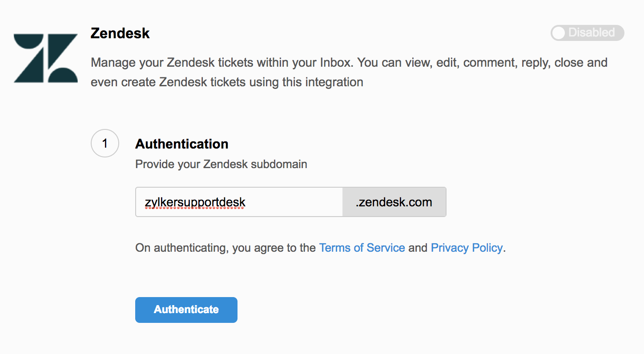Focus the Zendesk subdomain input field
Viewport: 644px width, 354px height.
[x=239, y=202]
